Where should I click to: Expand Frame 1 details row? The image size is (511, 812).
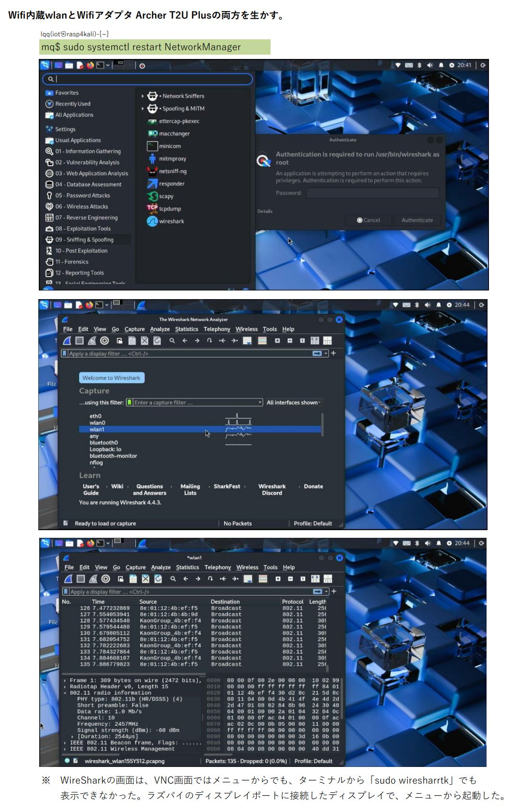click(x=65, y=680)
